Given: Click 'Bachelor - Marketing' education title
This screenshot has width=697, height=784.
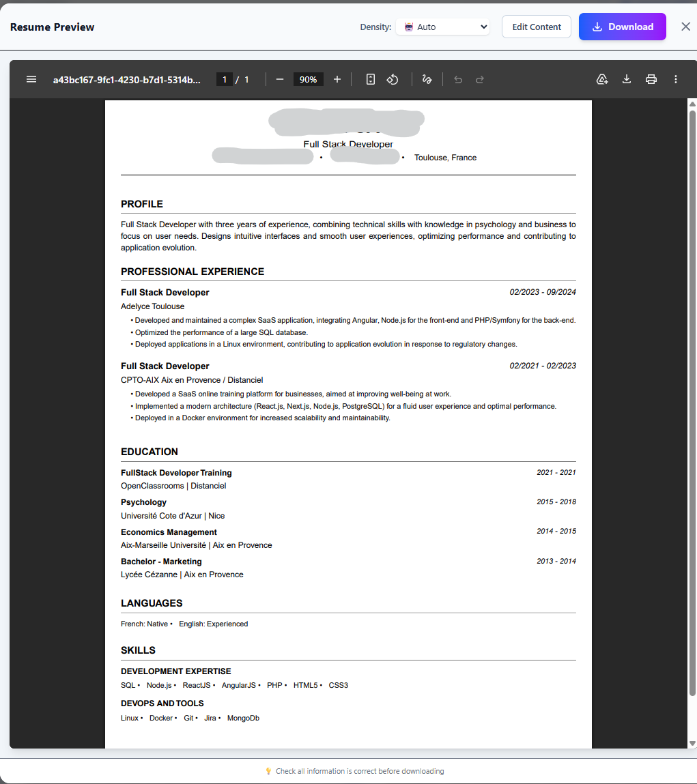Looking at the screenshot, I should coord(161,562).
